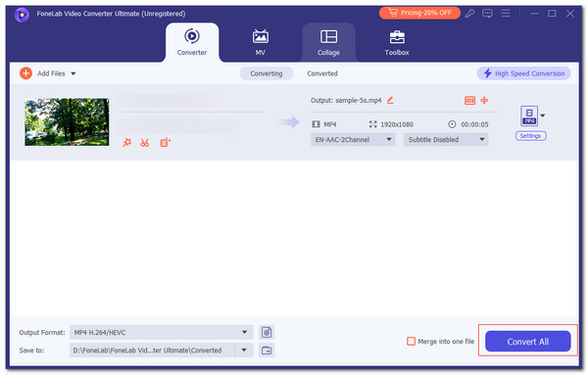Open the Converter tab

pos(192,42)
